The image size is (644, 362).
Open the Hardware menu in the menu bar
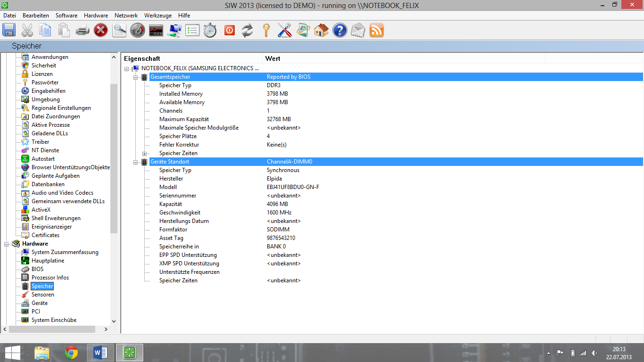(96, 16)
